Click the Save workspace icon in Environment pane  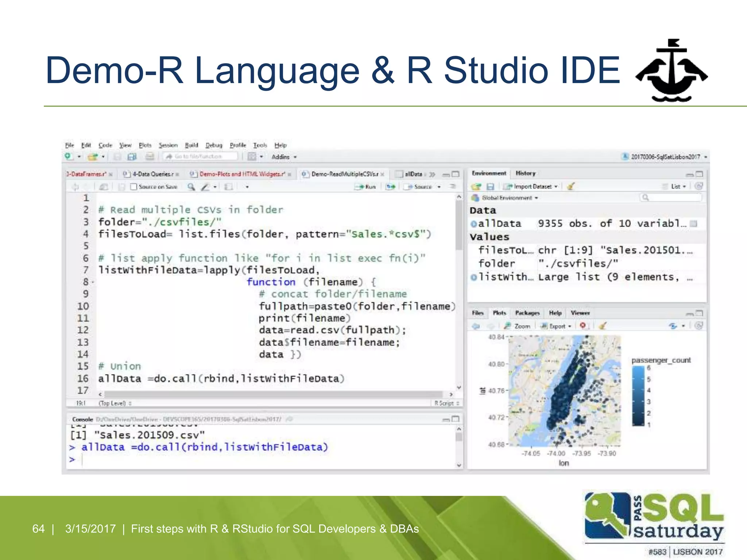pos(490,187)
